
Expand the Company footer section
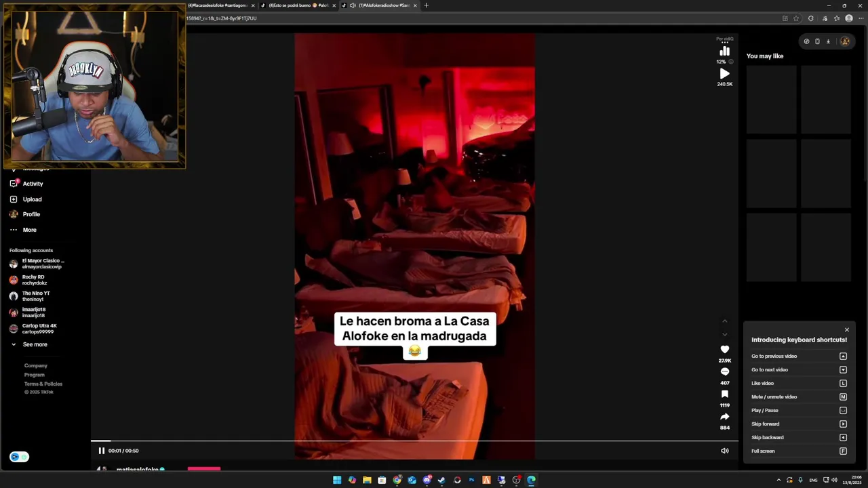pyautogui.click(x=36, y=365)
